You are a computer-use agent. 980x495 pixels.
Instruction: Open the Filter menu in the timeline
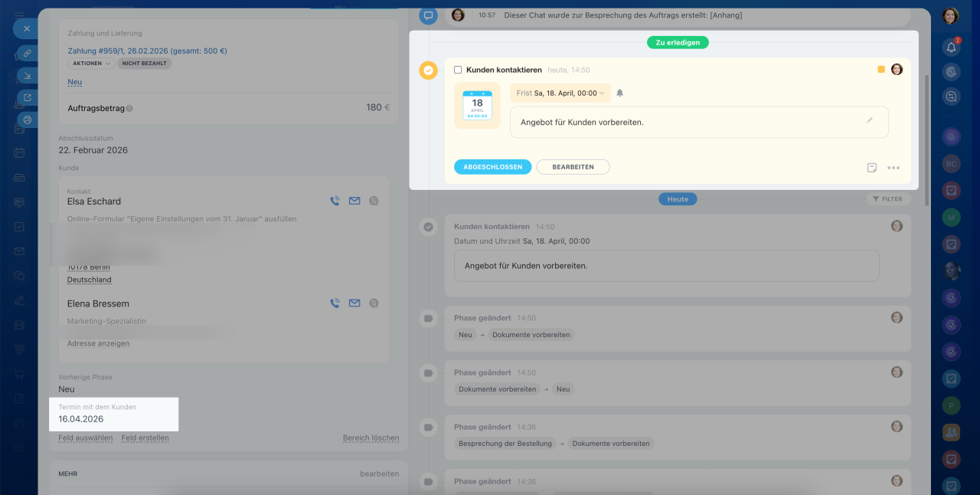888,199
